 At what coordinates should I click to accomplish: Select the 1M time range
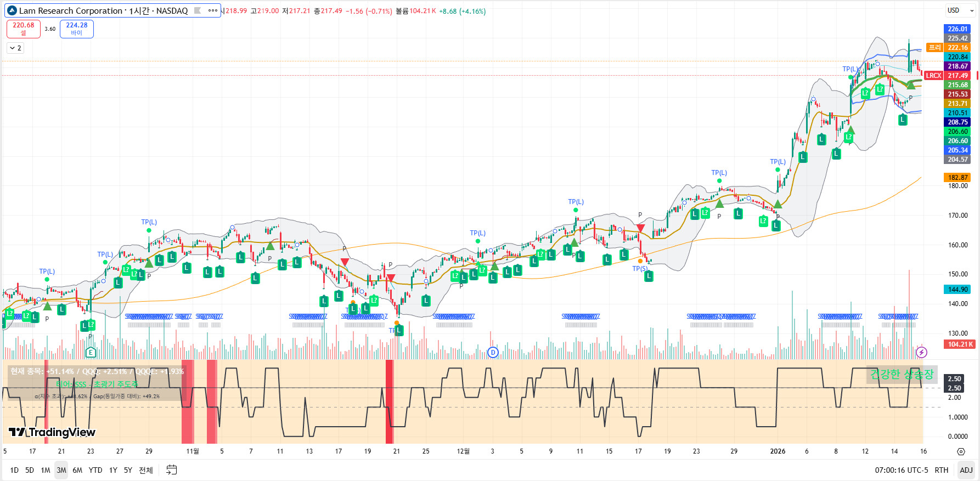(x=46, y=470)
